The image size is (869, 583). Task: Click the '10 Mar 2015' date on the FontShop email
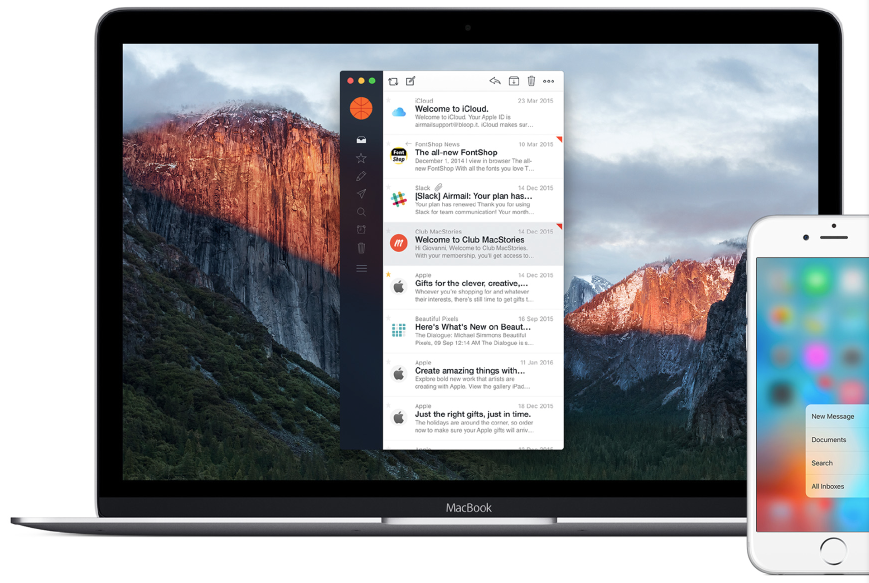point(536,144)
